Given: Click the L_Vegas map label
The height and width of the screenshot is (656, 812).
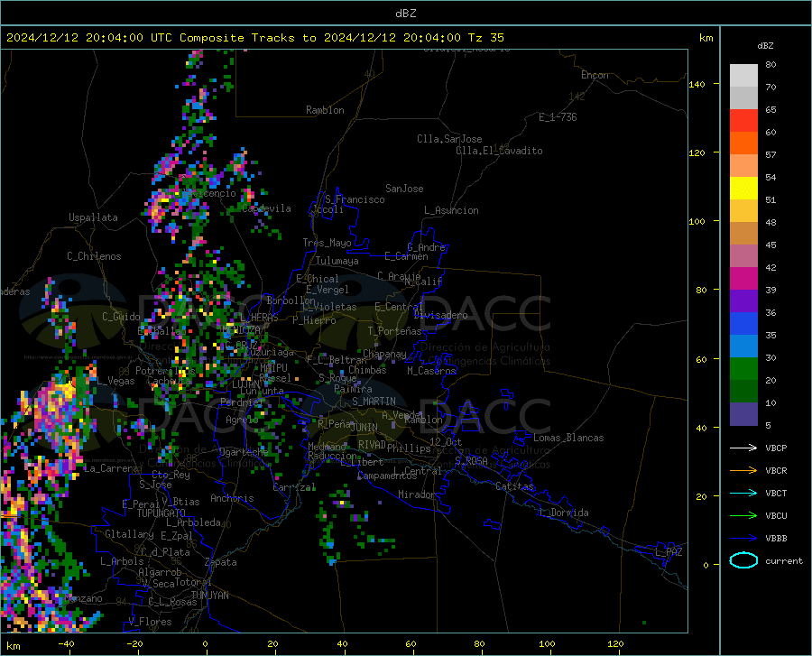Looking at the screenshot, I should click(115, 381).
